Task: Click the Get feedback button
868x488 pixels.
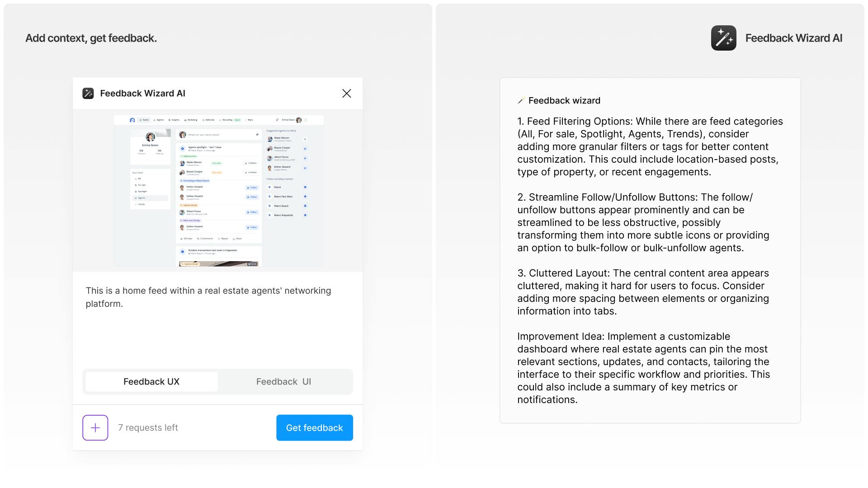Action: pyautogui.click(x=315, y=427)
